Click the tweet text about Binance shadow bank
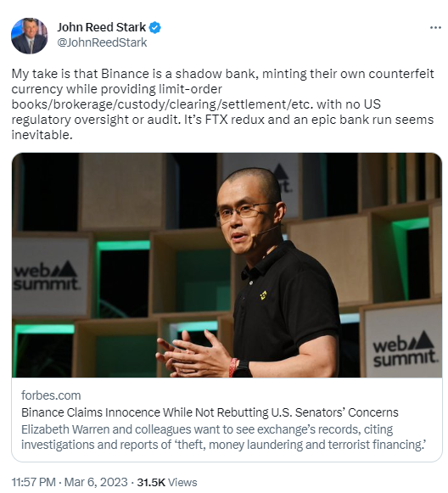The width and height of the screenshot is (448, 493). 222,104
